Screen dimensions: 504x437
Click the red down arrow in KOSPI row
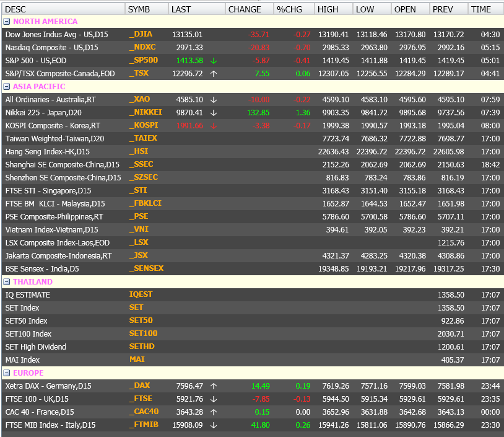(214, 126)
